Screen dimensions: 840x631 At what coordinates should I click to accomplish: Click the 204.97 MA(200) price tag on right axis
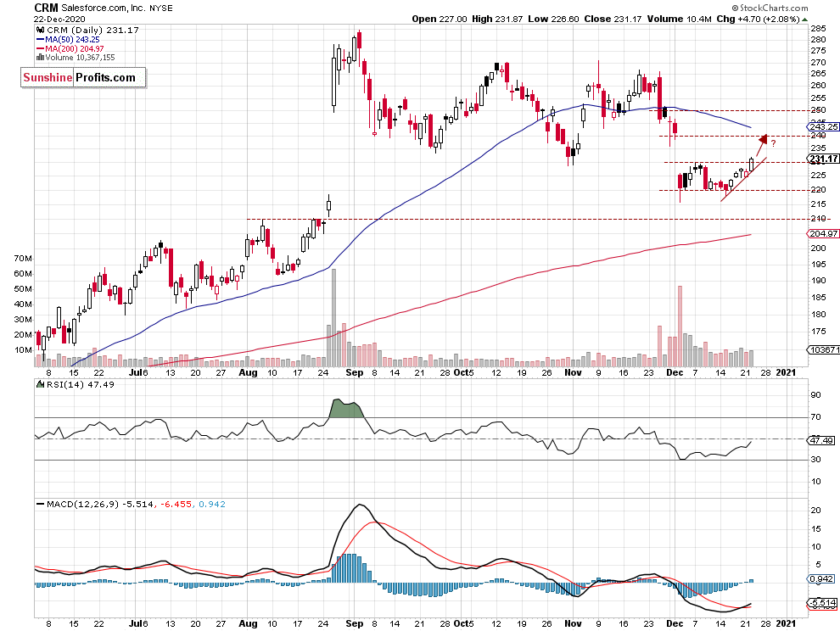(823, 233)
